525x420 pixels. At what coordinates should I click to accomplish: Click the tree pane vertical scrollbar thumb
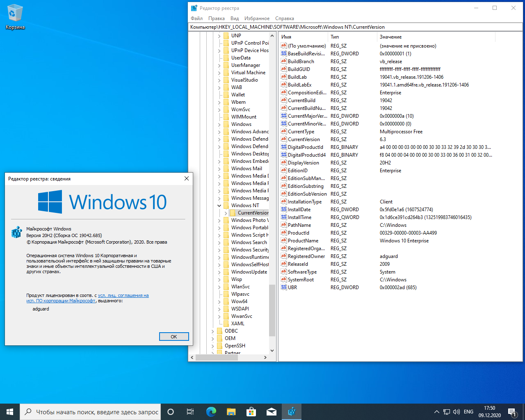272,310
